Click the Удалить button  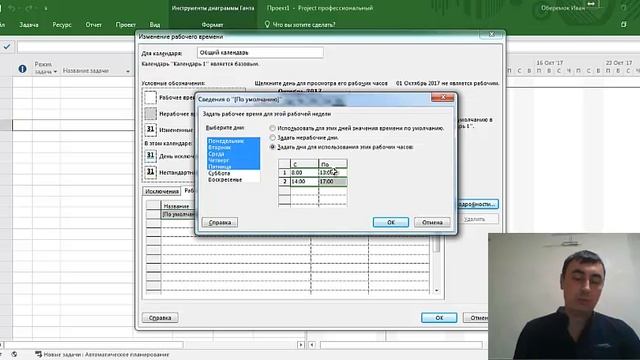tap(477, 219)
